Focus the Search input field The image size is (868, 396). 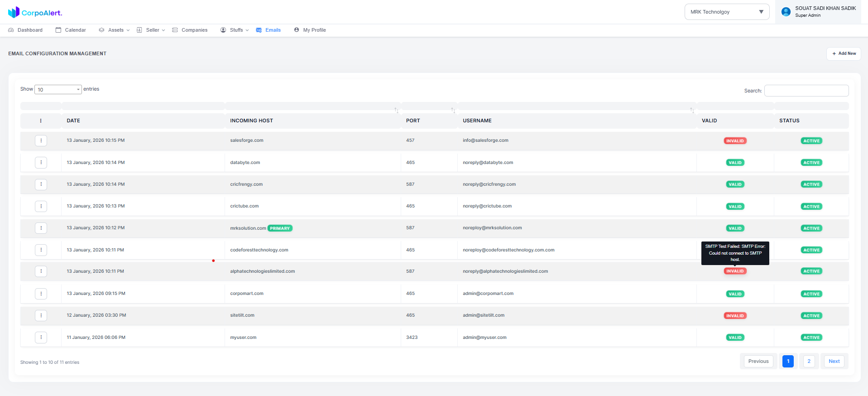click(x=806, y=91)
